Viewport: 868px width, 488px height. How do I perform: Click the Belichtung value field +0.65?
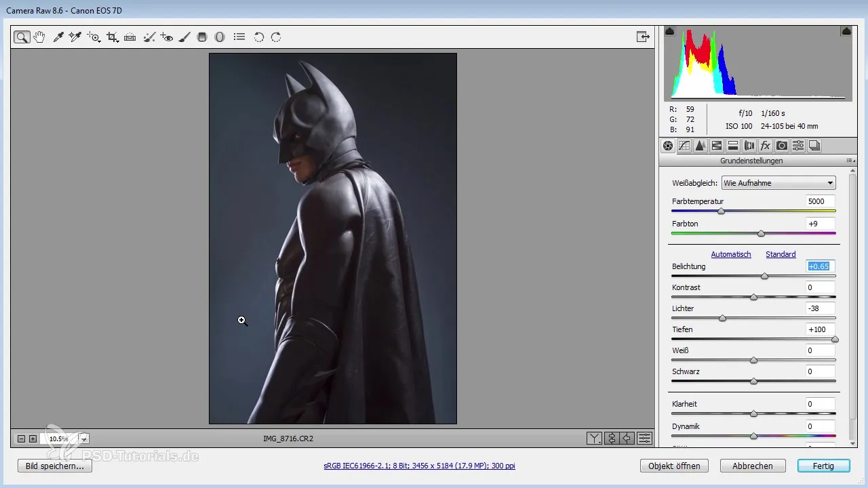820,266
